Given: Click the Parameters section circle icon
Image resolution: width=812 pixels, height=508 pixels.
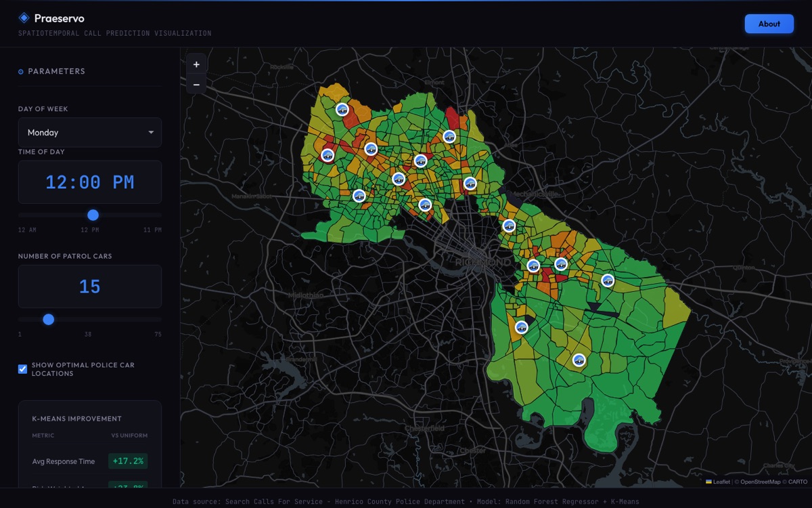Looking at the screenshot, I should tap(21, 72).
